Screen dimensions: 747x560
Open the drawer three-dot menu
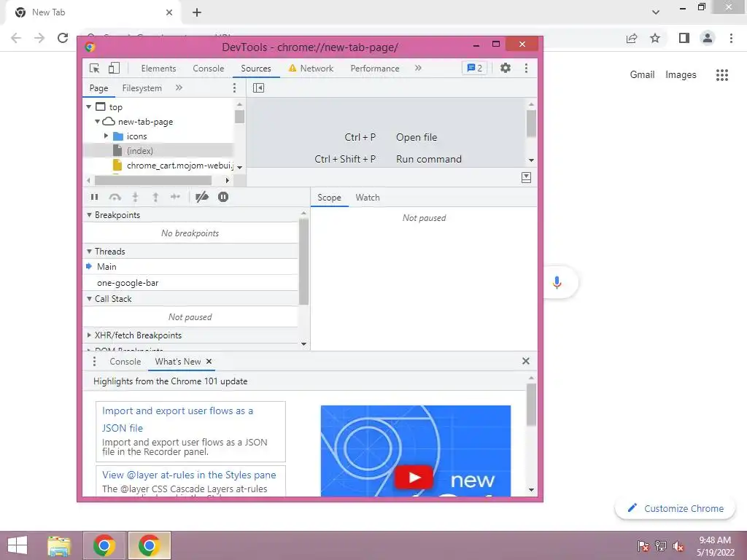(94, 362)
